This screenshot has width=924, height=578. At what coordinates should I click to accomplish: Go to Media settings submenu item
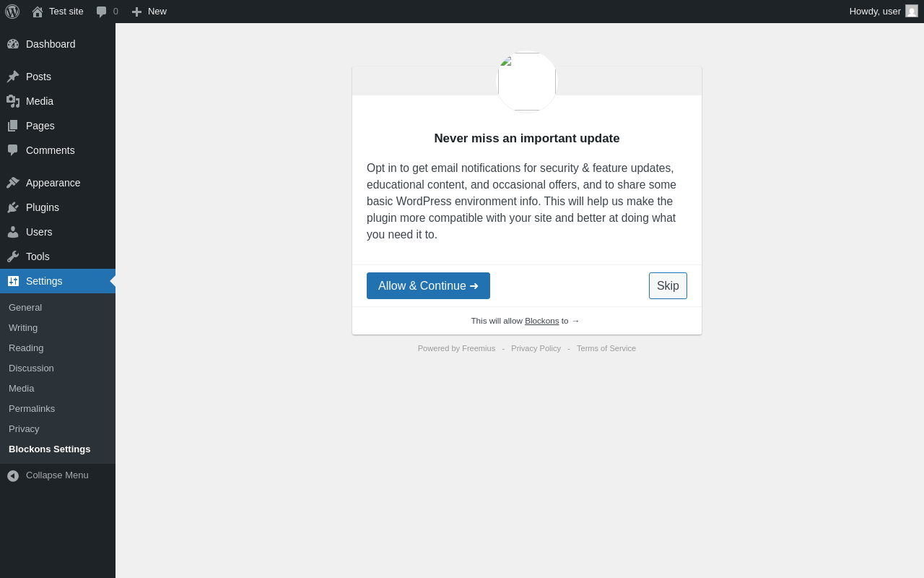[22, 388]
